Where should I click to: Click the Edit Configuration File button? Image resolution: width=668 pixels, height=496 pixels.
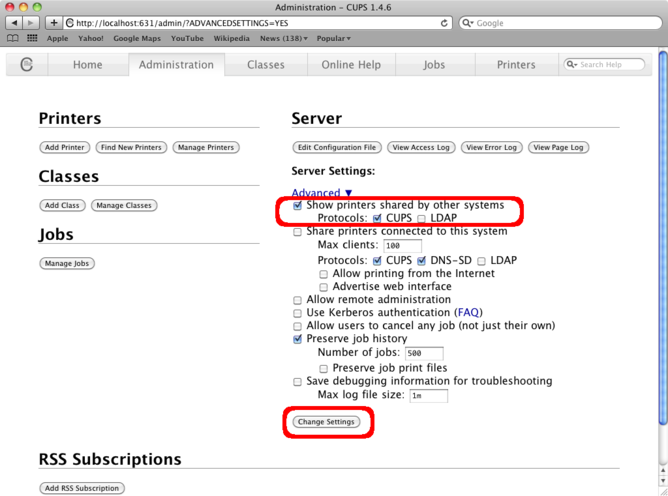tap(337, 147)
